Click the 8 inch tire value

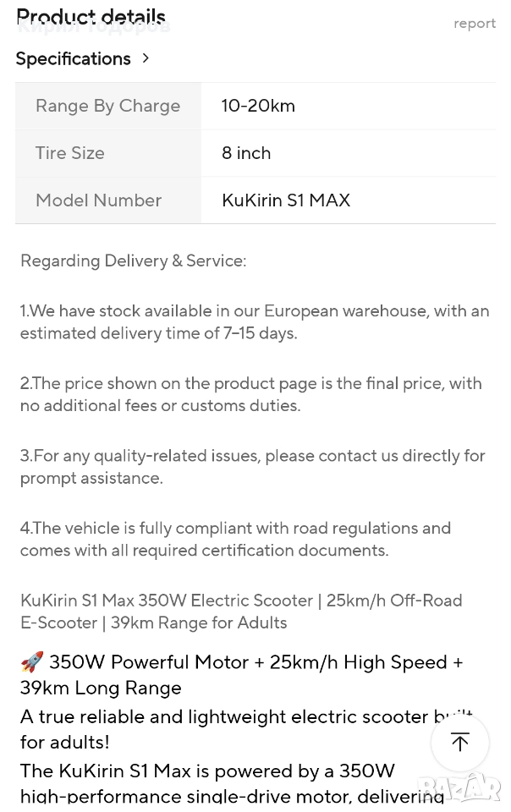pos(246,153)
